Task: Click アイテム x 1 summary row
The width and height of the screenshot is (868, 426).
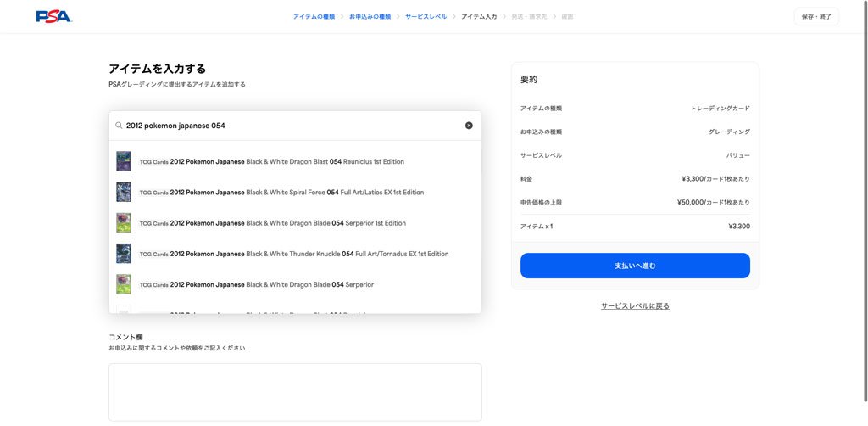Action: pyautogui.click(x=635, y=227)
